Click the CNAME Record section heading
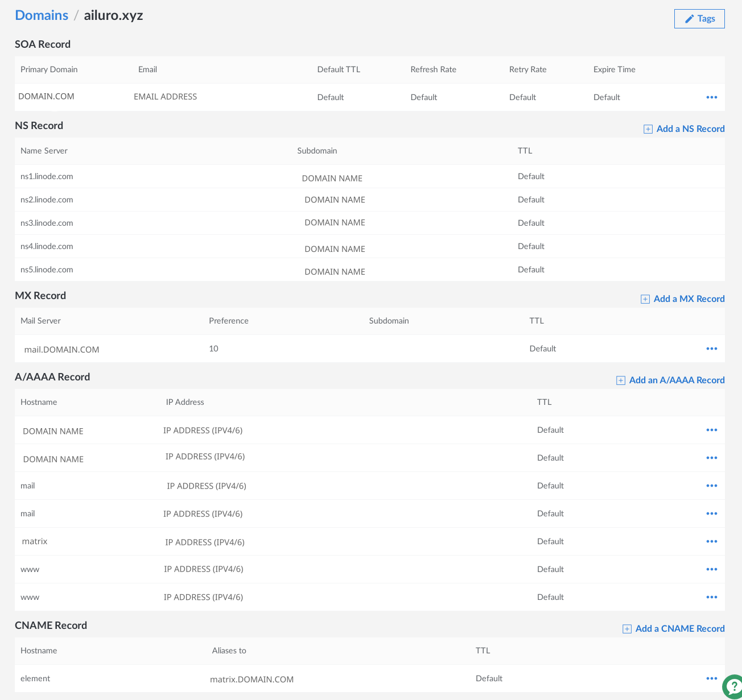742x700 pixels. 51,626
